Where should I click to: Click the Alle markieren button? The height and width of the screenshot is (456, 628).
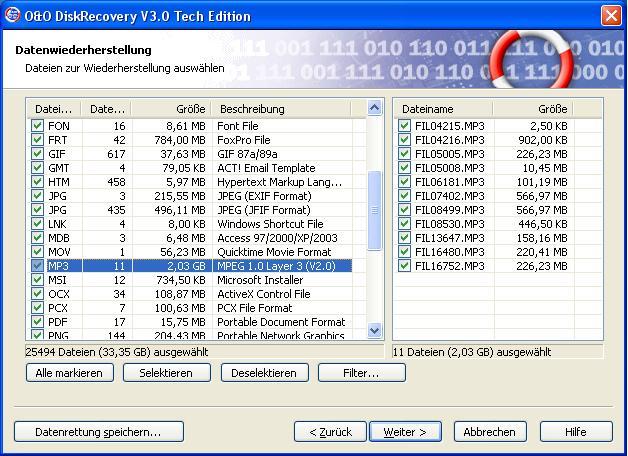point(70,373)
